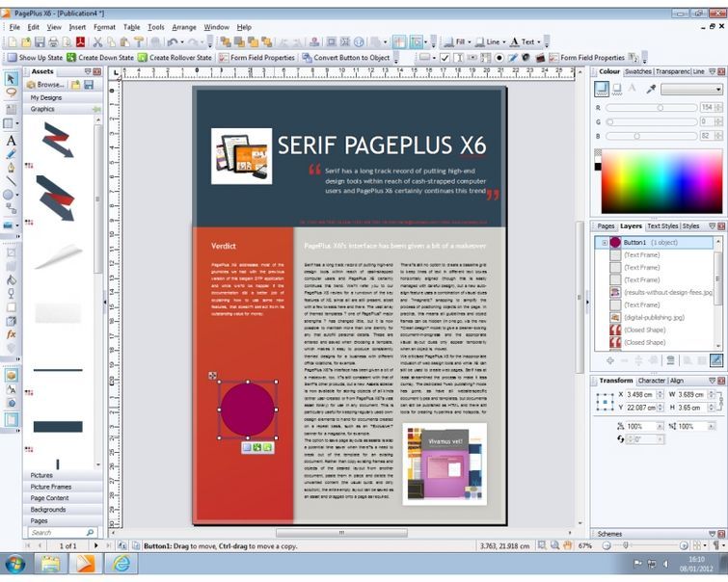The image size is (728, 582).
Task: Click the Undo arrow icon
Action: point(172,42)
